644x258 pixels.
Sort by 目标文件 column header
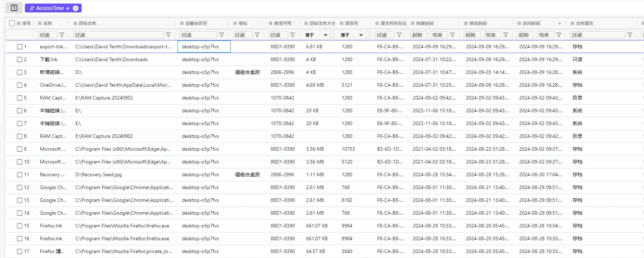pos(87,23)
